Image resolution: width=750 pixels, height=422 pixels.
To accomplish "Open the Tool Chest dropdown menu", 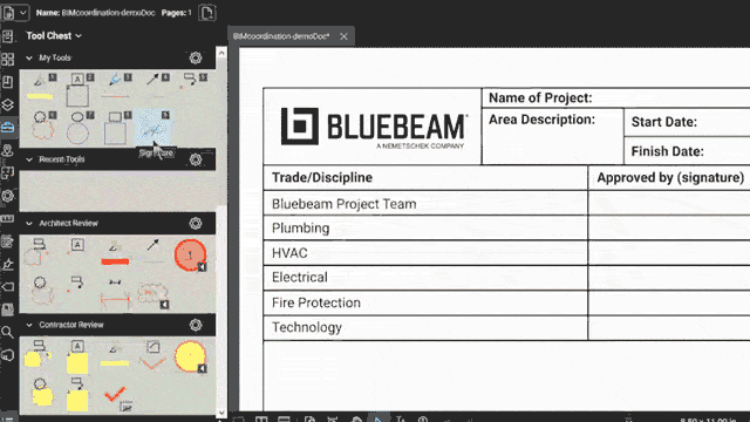I will [x=54, y=36].
